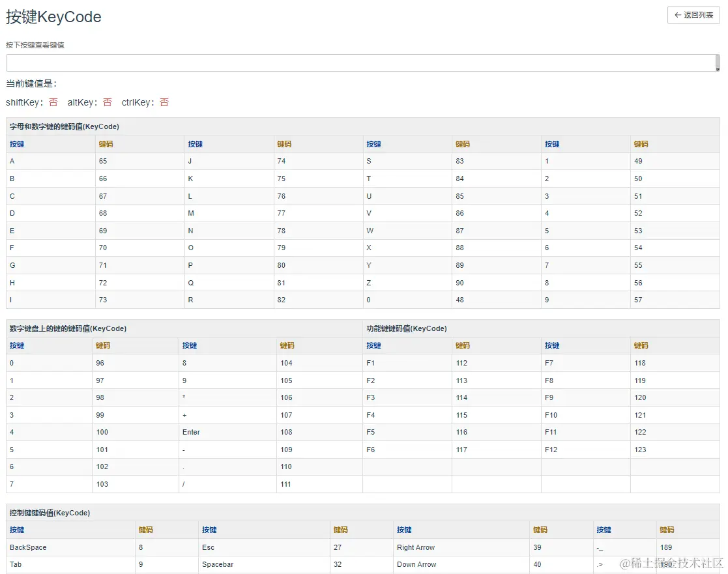Click the ctrlKey status value 否
Screen dimensions: 728x574
pos(164,102)
